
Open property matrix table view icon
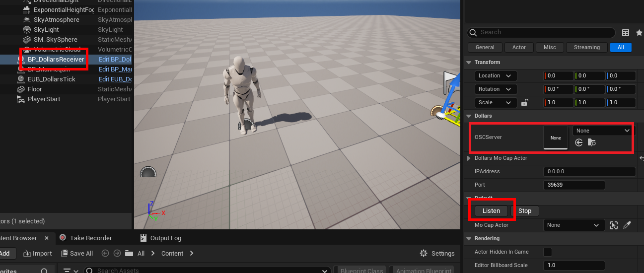(626, 33)
